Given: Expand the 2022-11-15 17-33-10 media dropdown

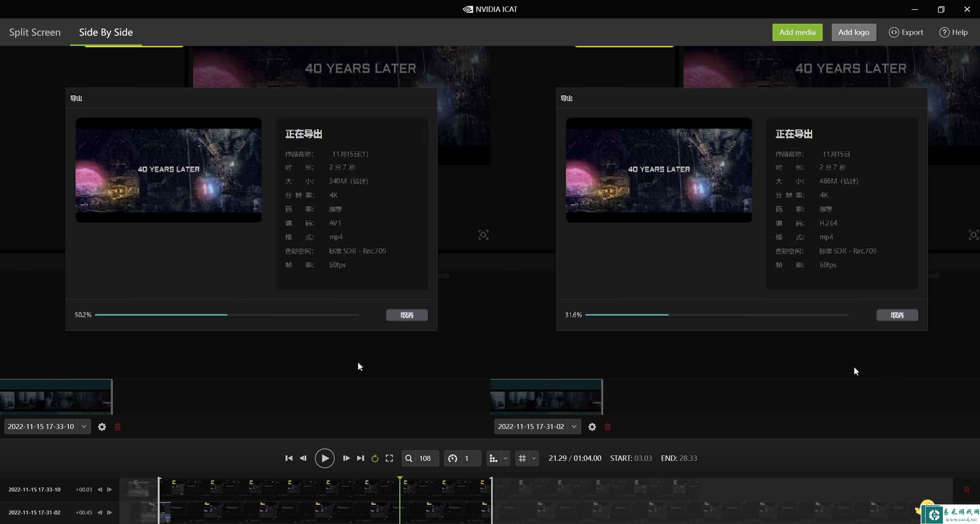Looking at the screenshot, I should [x=84, y=427].
